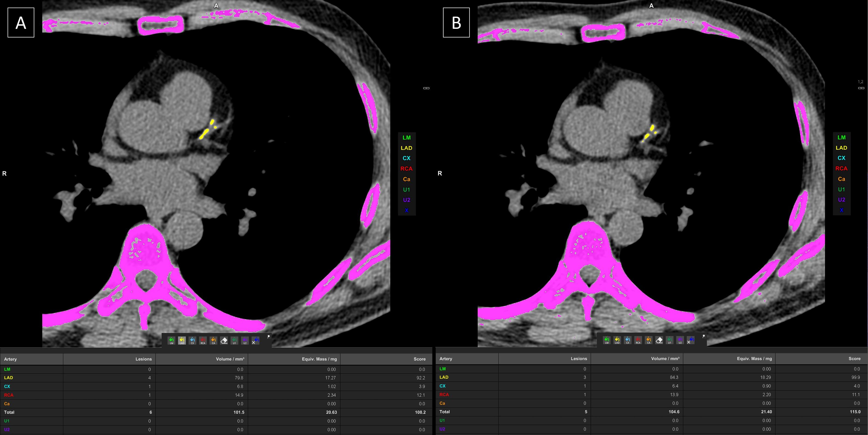The image size is (868, 435).
Task: Sort left table by Equiv. Mass / mg header
Action: tap(294, 359)
